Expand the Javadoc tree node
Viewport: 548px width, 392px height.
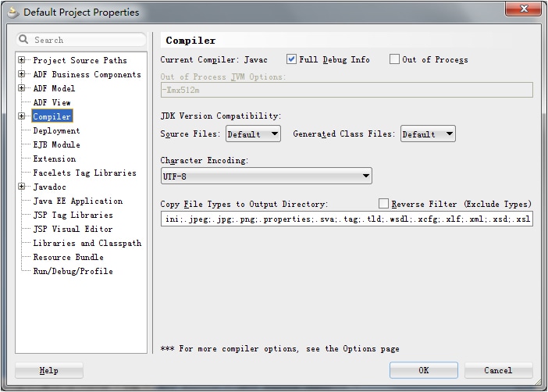[22, 187]
